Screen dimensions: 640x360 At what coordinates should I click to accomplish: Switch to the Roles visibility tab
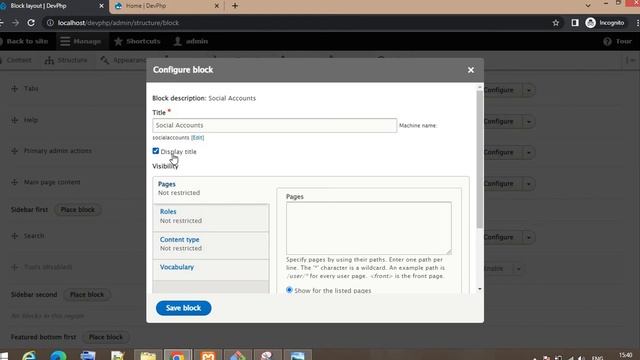coord(211,216)
